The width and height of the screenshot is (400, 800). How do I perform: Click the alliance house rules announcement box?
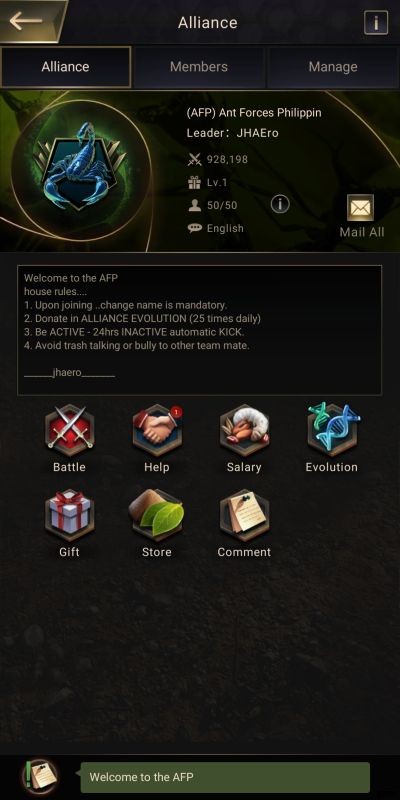[x=199, y=330]
